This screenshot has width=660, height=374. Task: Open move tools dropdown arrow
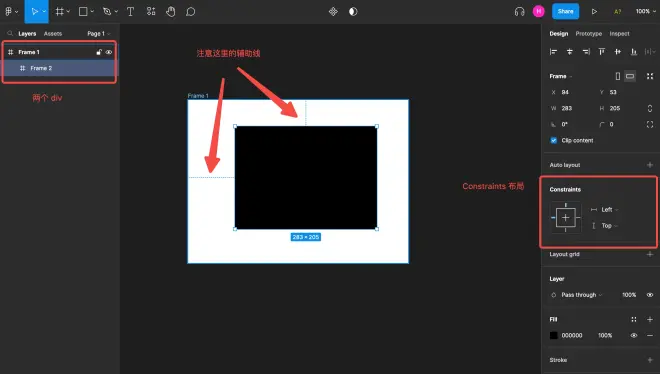point(44,12)
